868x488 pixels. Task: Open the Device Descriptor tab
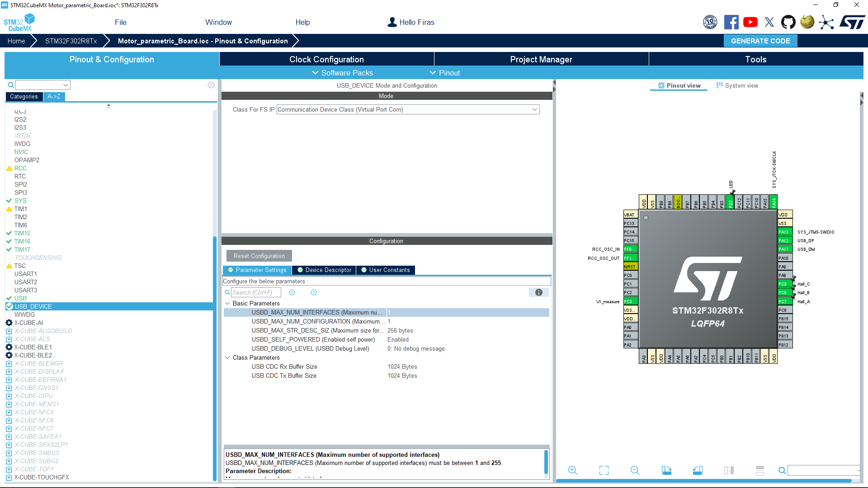click(324, 270)
